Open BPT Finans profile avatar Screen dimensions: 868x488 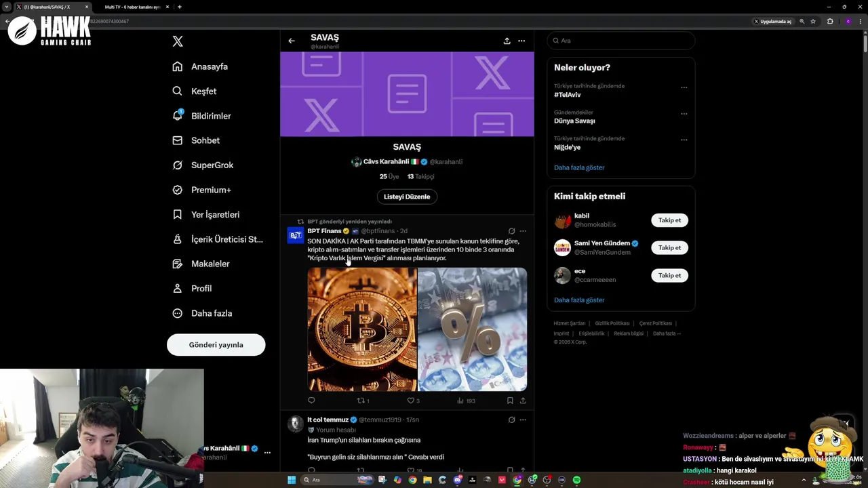pos(296,235)
